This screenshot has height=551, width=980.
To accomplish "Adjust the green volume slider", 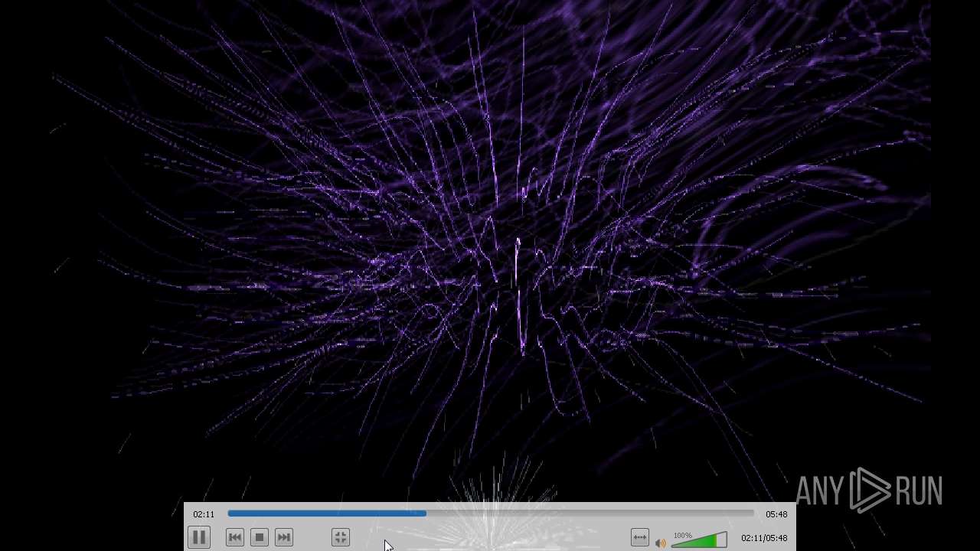I will (x=699, y=540).
